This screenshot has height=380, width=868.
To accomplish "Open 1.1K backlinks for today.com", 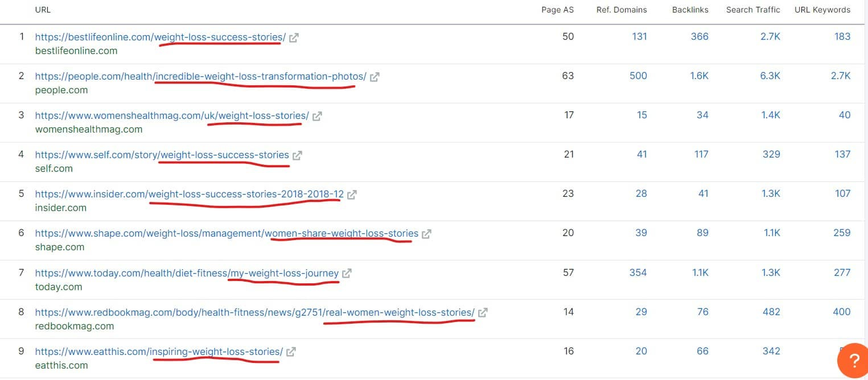I will click(700, 272).
